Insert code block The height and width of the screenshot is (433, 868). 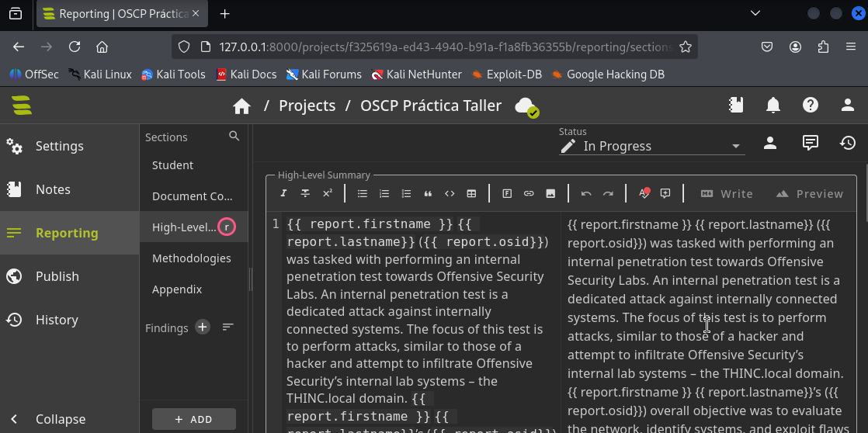coord(450,193)
